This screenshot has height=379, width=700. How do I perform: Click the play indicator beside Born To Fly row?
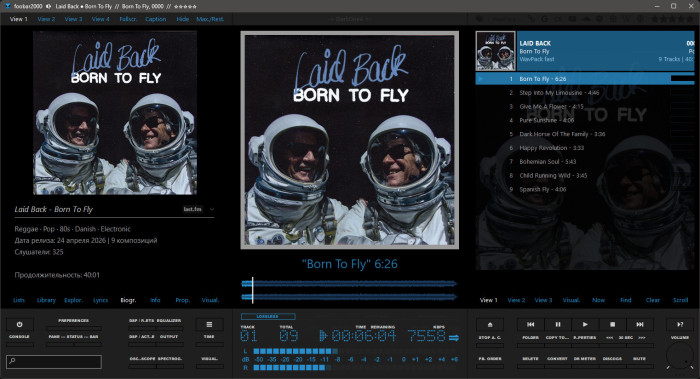(x=481, y=79)
